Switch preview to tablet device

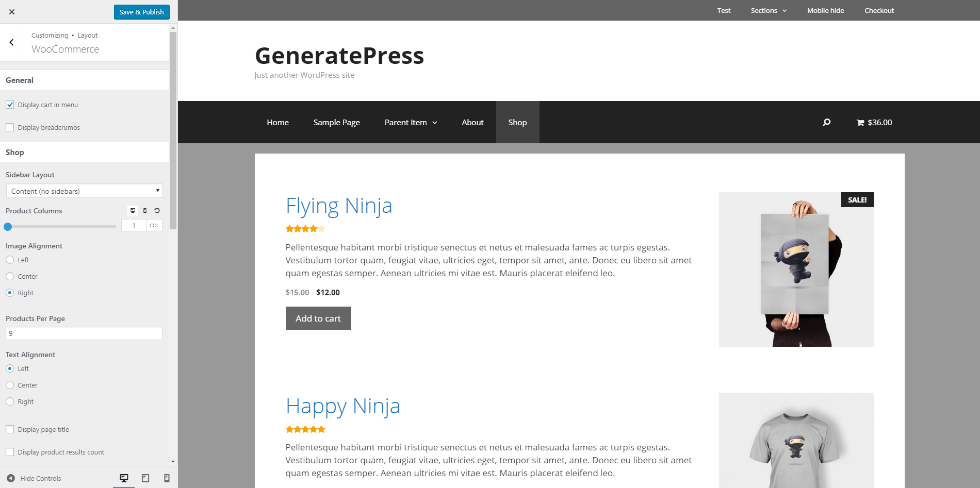point(145,478)
